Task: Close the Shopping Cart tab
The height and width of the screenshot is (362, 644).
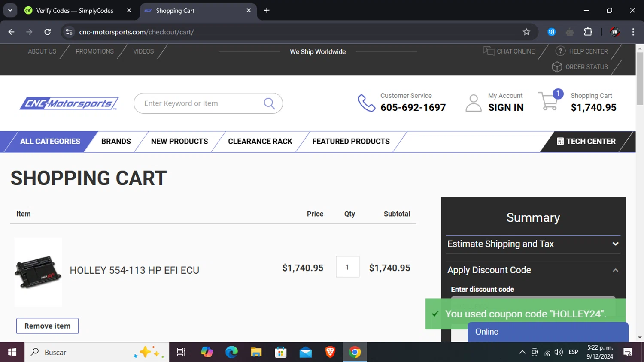Action: 249,10
